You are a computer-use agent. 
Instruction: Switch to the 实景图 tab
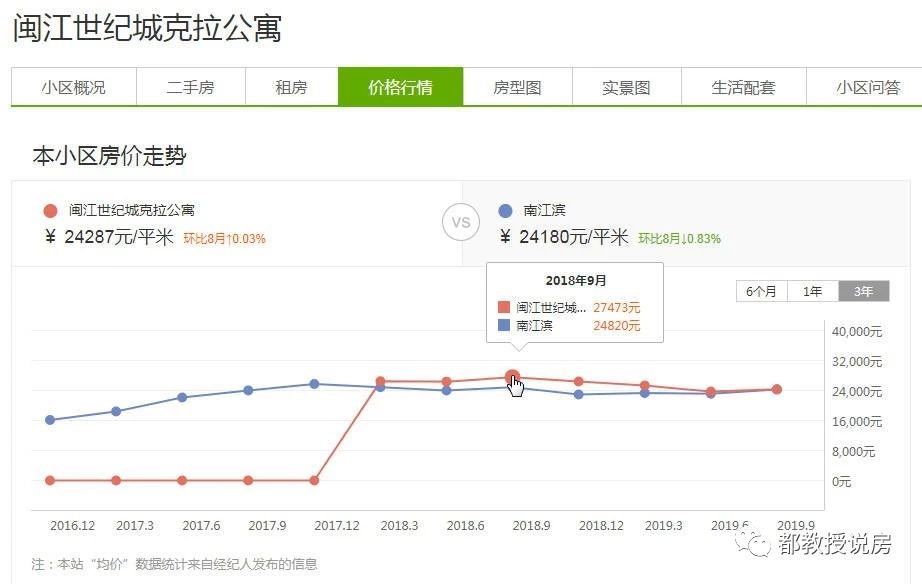[x=625, y=86]
